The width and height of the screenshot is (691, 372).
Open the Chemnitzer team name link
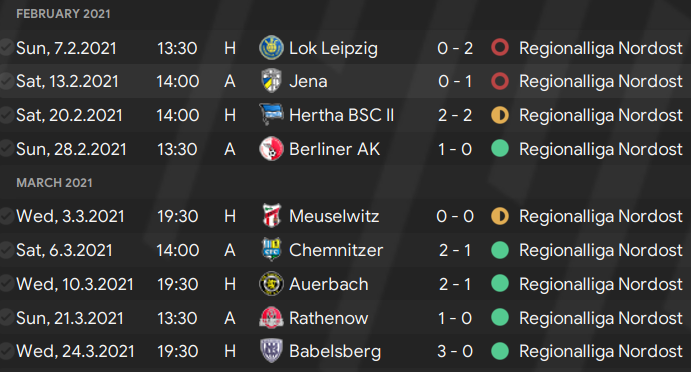point(336,250)
